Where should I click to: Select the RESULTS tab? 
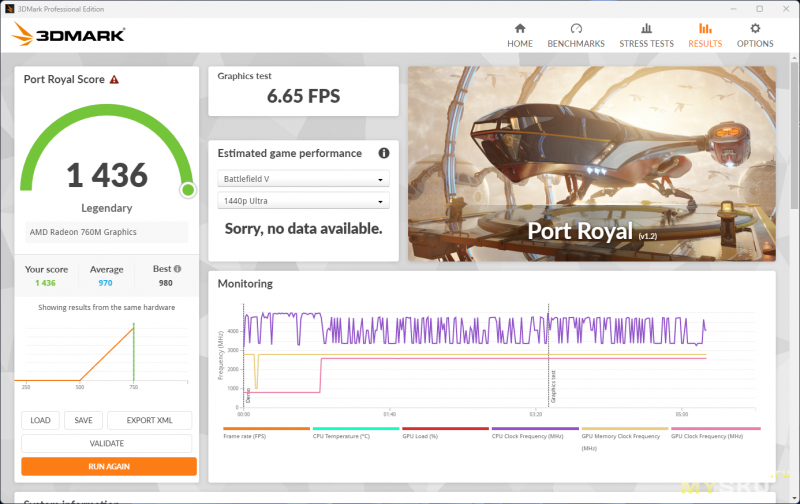705,36
